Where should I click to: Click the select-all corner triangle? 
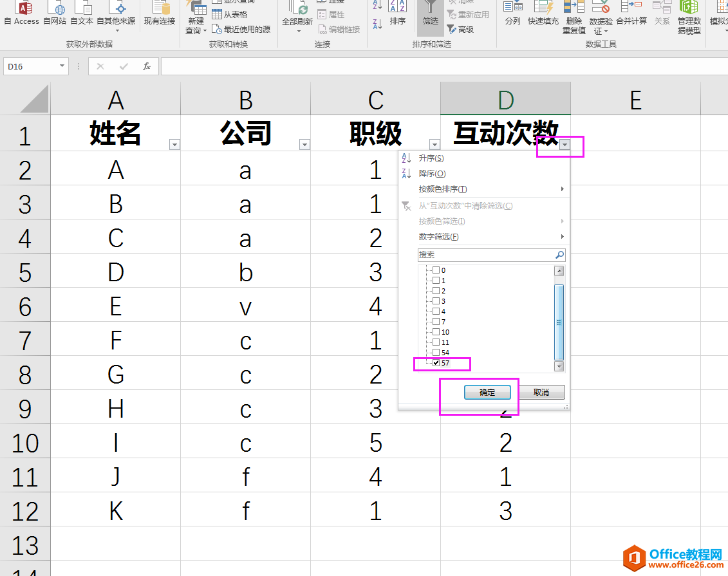point(34,99)
